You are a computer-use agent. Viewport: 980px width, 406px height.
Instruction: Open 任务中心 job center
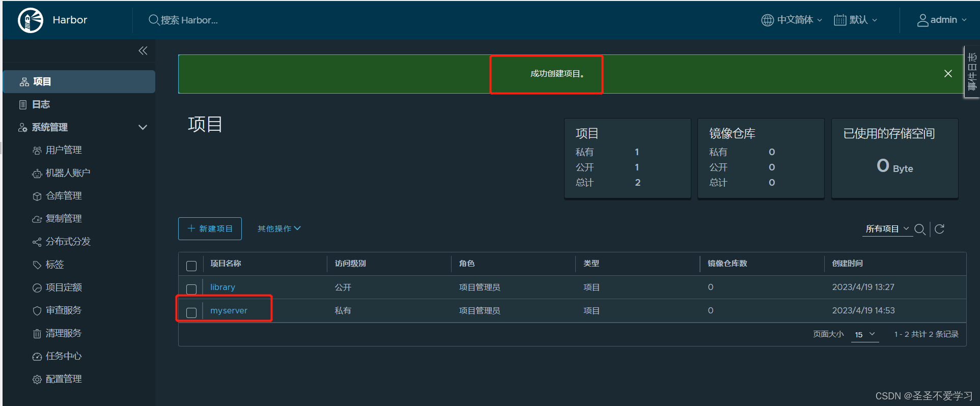click(64, 356)
